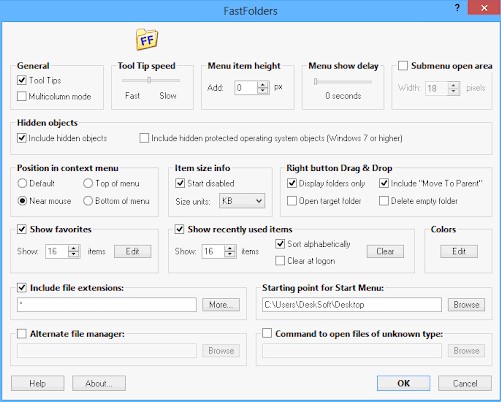Click the unknown file type command field
The image size is (501, 402).
click(x=352, y=351)
